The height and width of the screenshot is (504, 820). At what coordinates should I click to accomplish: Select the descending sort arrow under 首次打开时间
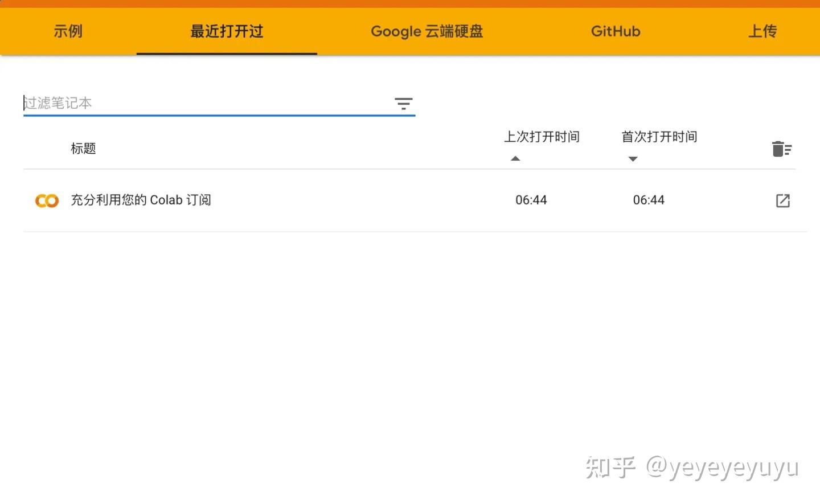tap(633, 159)
